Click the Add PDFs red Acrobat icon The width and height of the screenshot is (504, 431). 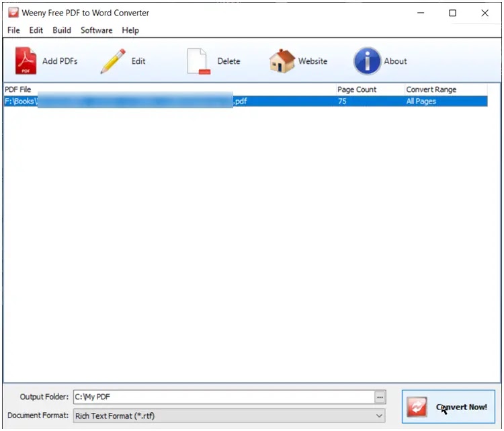[x=26, y=61]
